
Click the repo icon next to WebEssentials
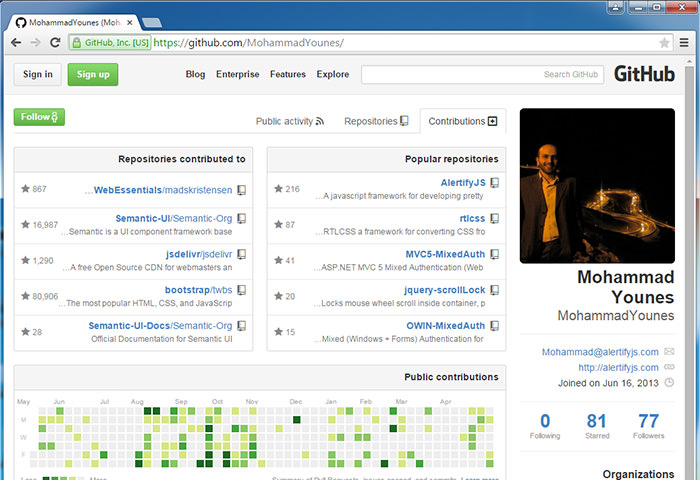(242, 190)
